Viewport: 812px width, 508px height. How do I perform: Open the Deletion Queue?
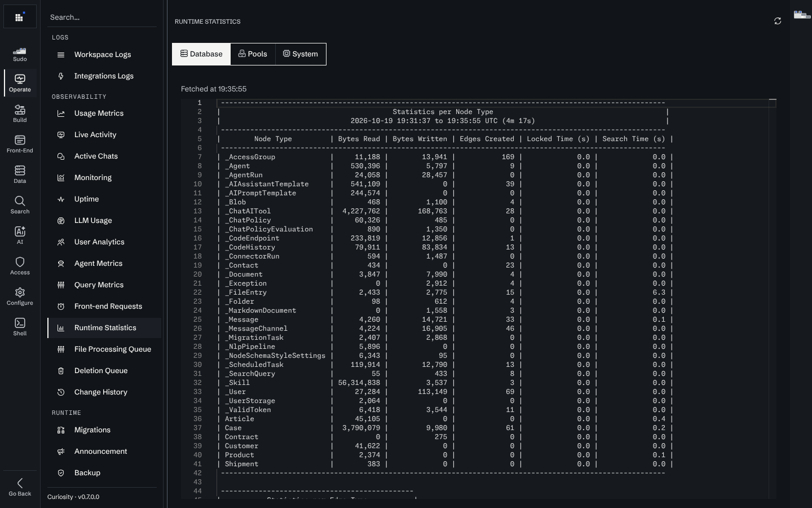(x=104, y=371)
